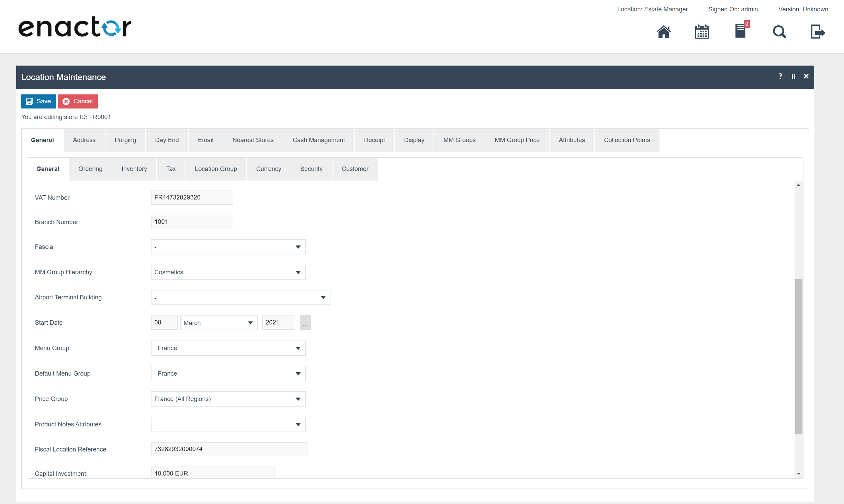Open the Location Group sub-tab
The width and height of the screenshot is (844, 504).
pos(216,169)
